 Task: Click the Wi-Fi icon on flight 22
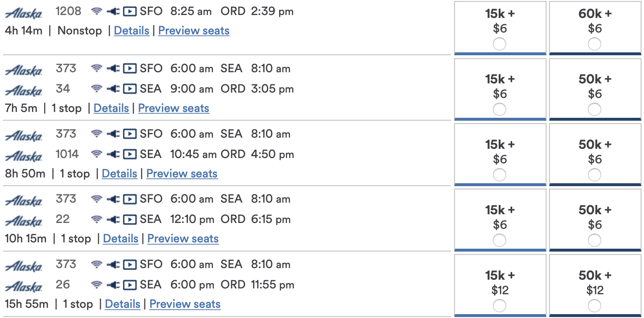point(96,220)
